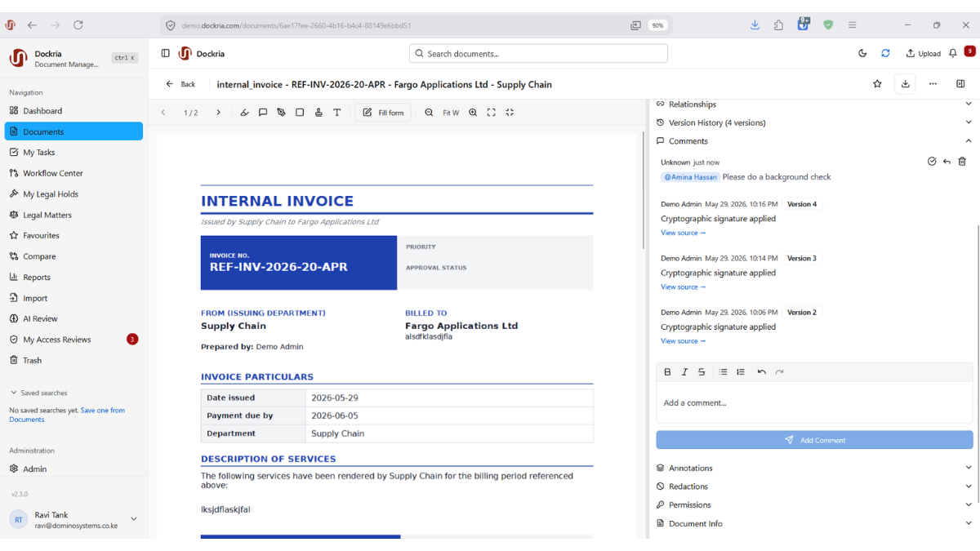Click the blue sync refresh icon
980x551 pixels.
point(885,53)
